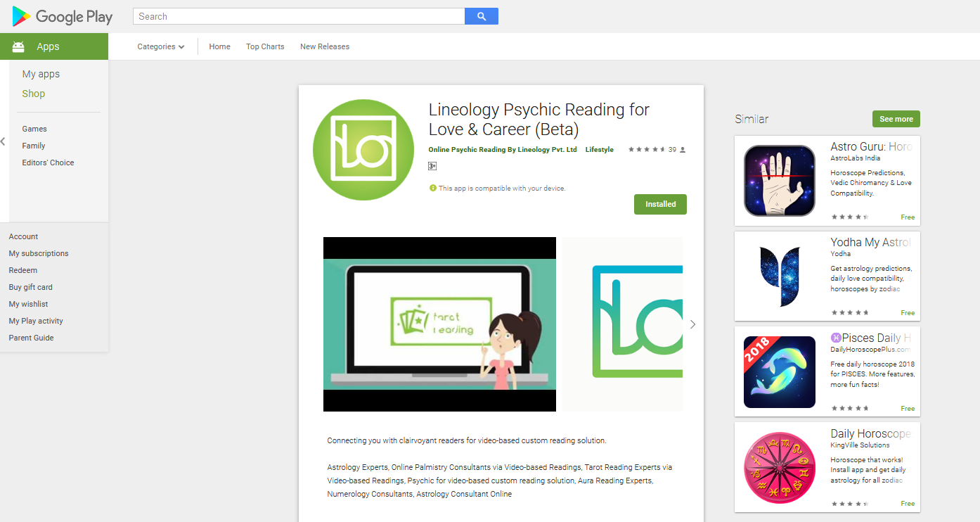Play the tarot reading video thumbnail

pyautogui.click(x=439, y=324)
